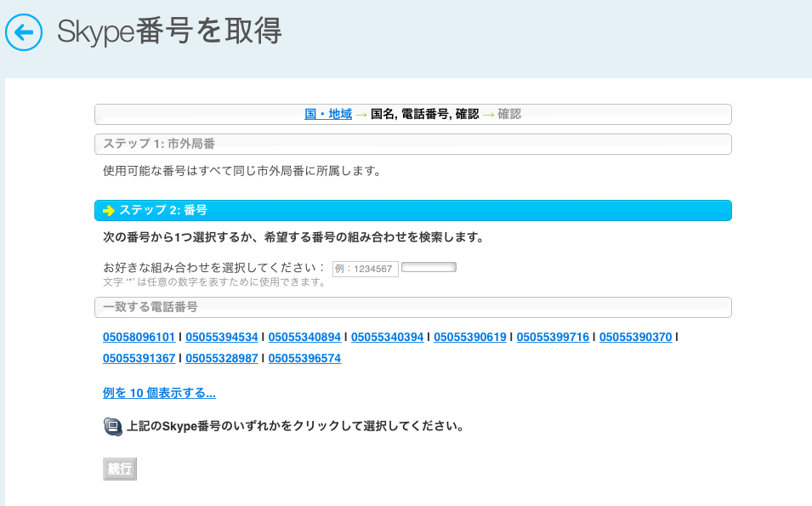Click yellow arrow icon in ステップ 2 header
812x506 pixels.
click(109, 210)
